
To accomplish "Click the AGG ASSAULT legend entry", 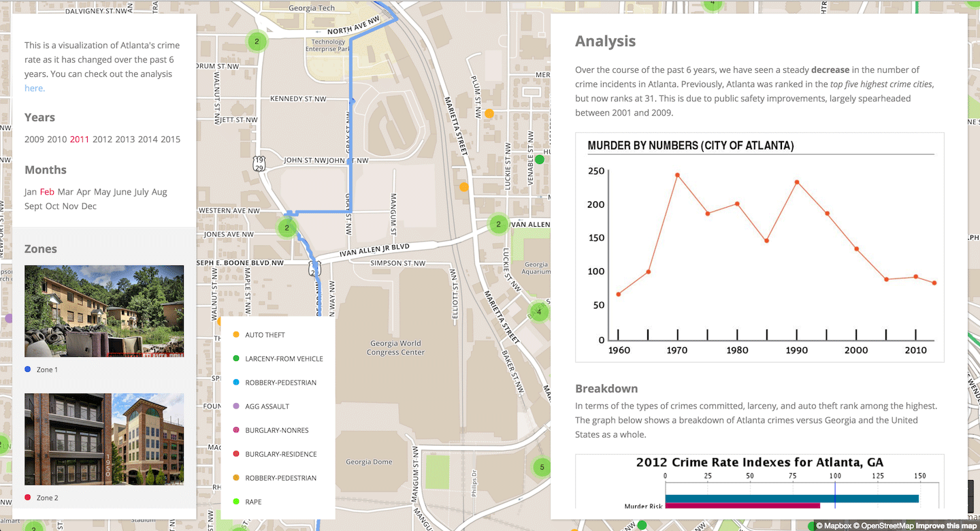I will (267, 406).
